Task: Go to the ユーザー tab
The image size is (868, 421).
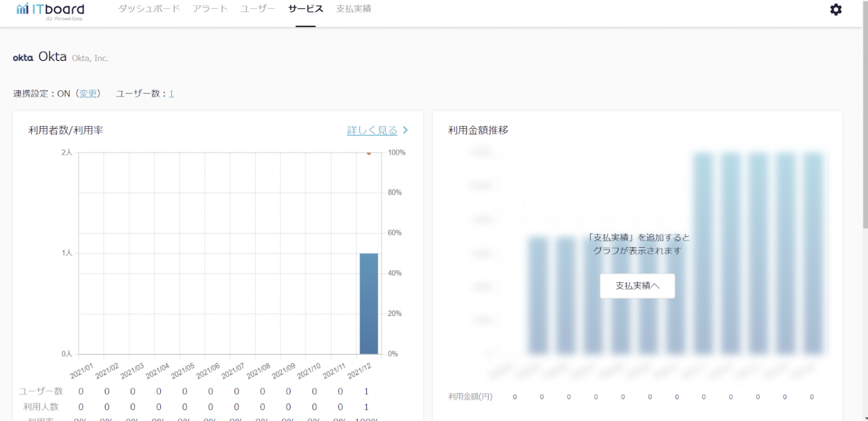Action: 258,9
